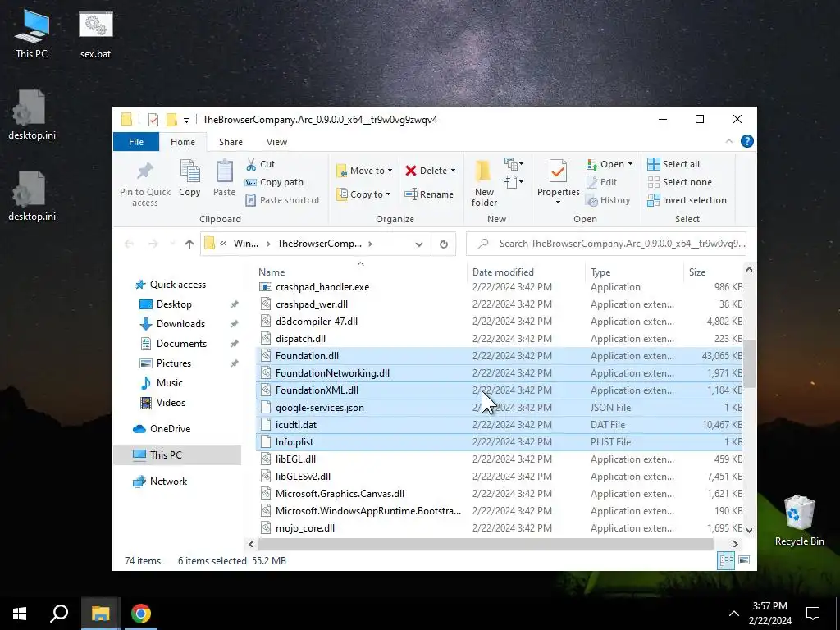Sort by the Size column header
The width and height of the screenshot is (840, 630).
[x=714, y=272]
